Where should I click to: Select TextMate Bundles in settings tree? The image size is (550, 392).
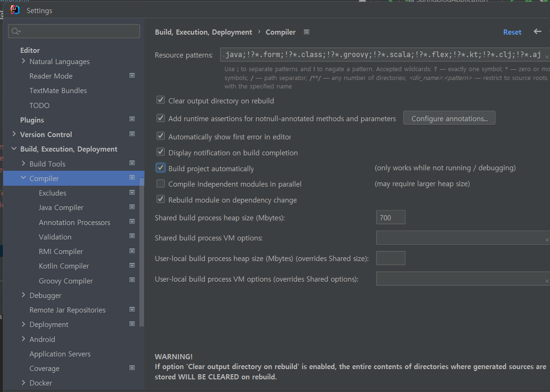click(x=58, y=91)
